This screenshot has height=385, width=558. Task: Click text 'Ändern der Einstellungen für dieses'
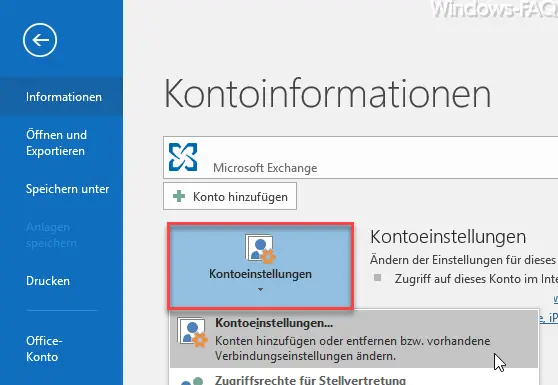463,260
